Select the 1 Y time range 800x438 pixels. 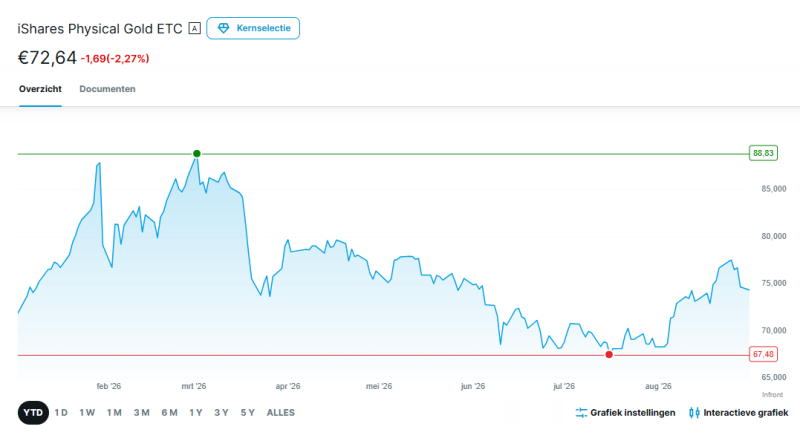coord(196,412)
